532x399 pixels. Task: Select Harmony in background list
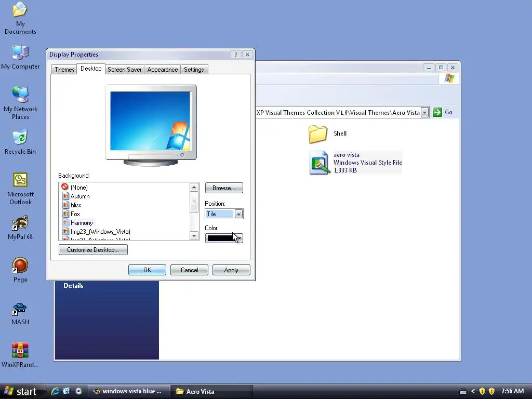82,222
